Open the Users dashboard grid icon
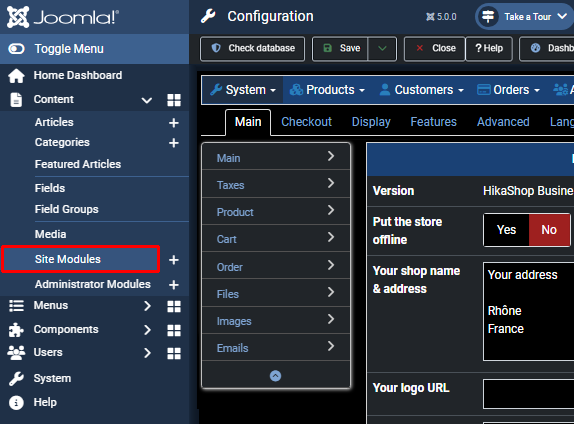 174,354
